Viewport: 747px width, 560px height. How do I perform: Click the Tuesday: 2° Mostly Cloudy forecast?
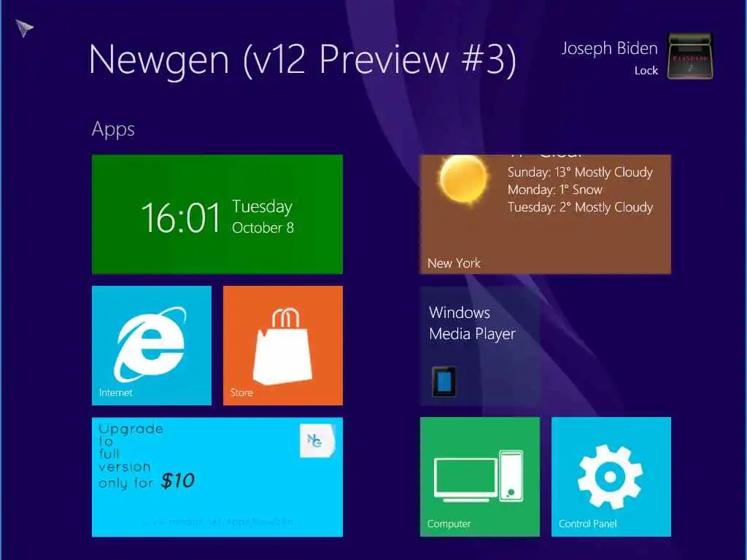point(580,207)
